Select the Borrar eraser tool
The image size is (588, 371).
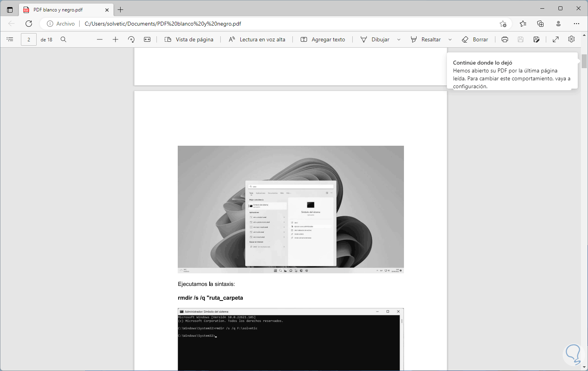click(x=475, y=39)
